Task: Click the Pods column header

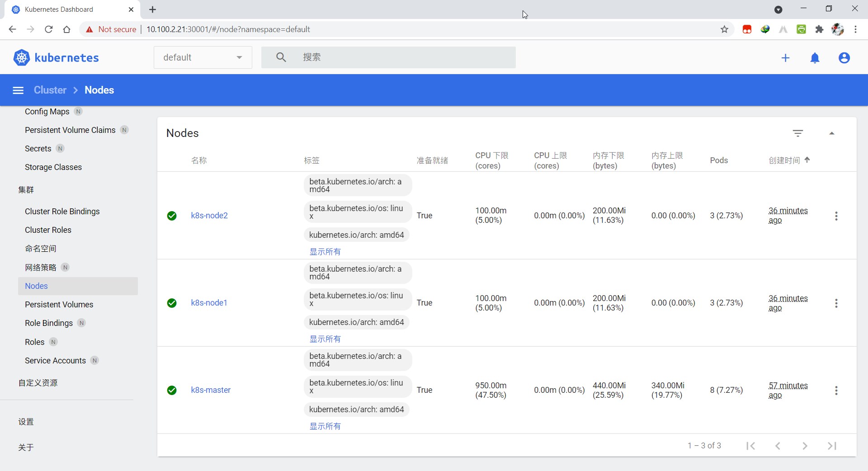Action: 719,160
